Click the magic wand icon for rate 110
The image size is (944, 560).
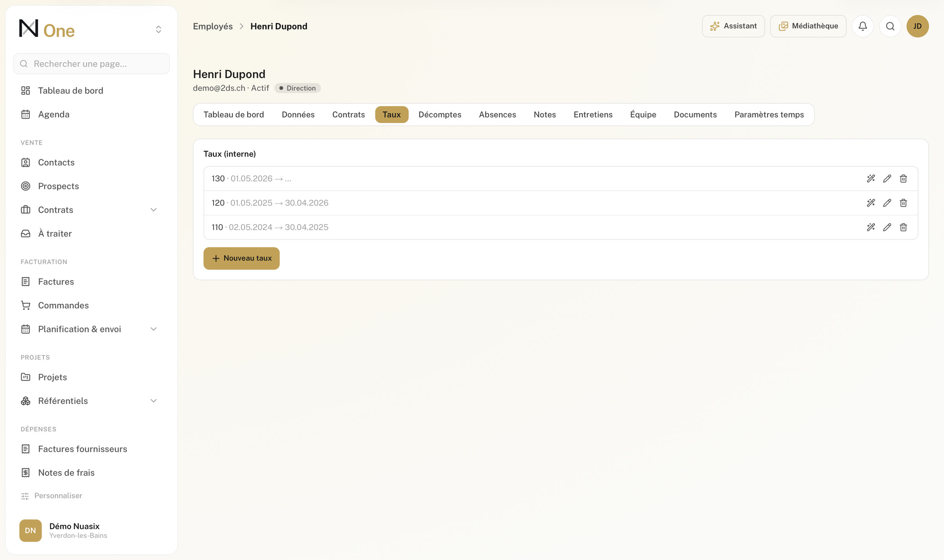tap(871, 227)
